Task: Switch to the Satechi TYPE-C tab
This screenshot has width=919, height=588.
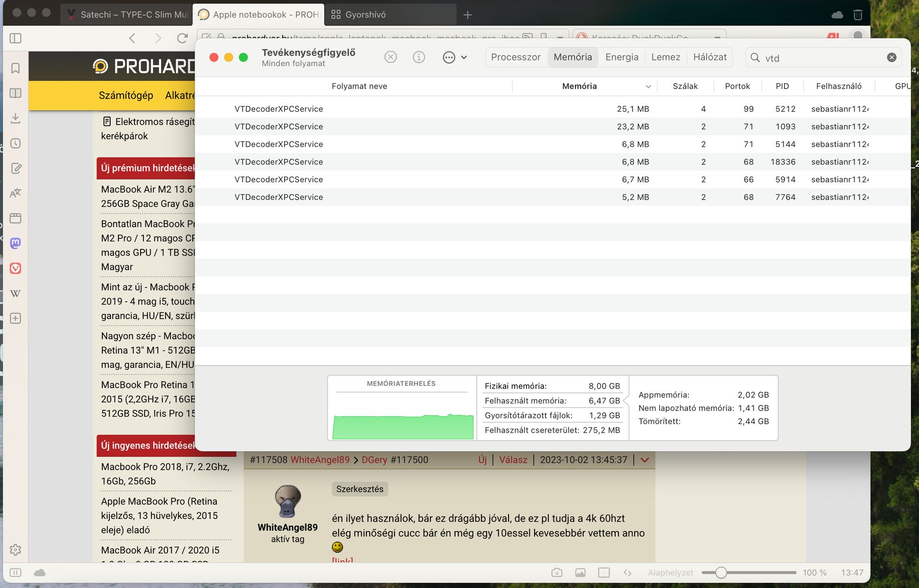Action: click(x=127, y=15)
